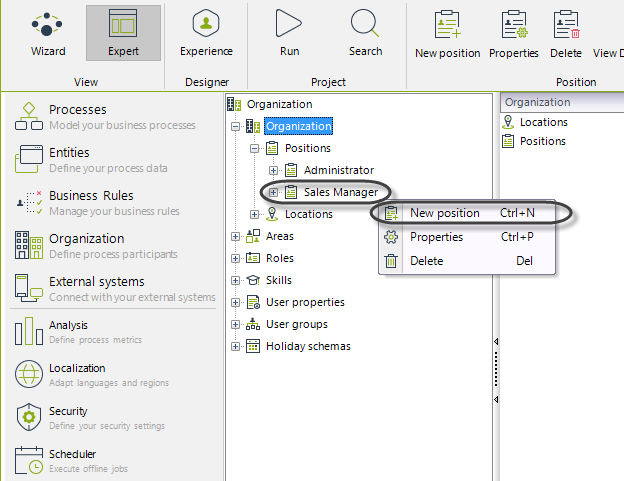Open the Experience designer

pos(206,34)
